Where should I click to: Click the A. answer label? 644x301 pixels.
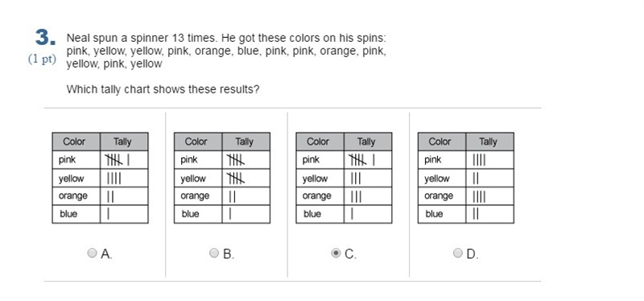click(106, 254)
